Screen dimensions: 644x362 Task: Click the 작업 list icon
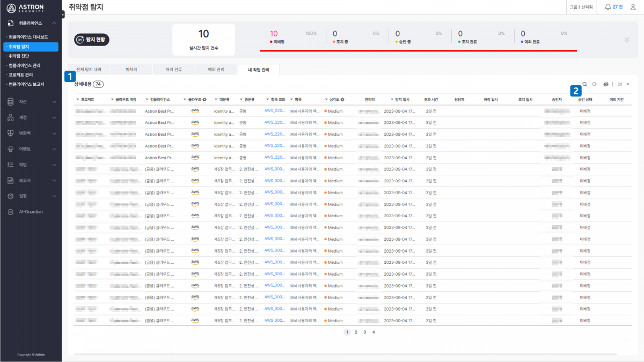point(11,165)
